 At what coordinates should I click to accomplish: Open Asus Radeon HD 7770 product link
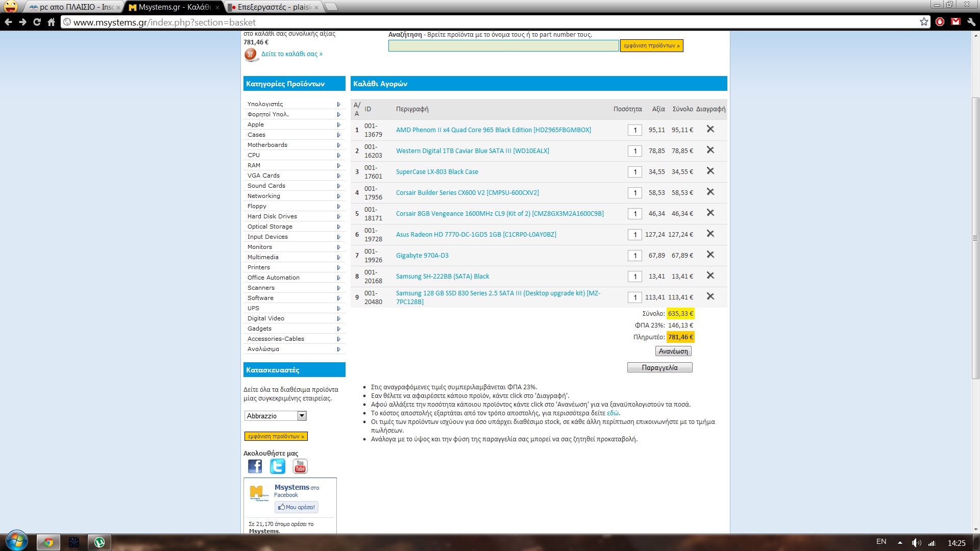(x=476, y=234)
